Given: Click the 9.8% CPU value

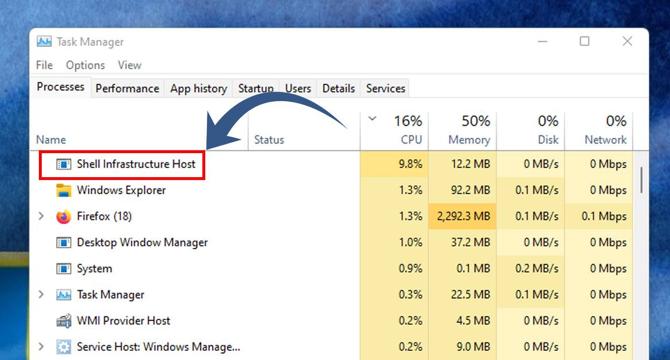Looking at the screenshot, I should [410, 164].
